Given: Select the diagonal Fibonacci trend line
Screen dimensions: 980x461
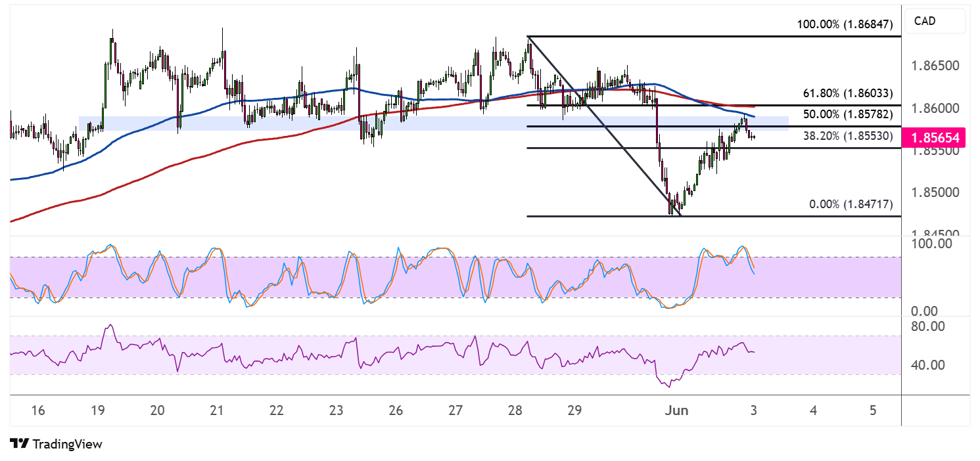Looking at the screenshot, I should pyautogui.click(x=603, y=125).
